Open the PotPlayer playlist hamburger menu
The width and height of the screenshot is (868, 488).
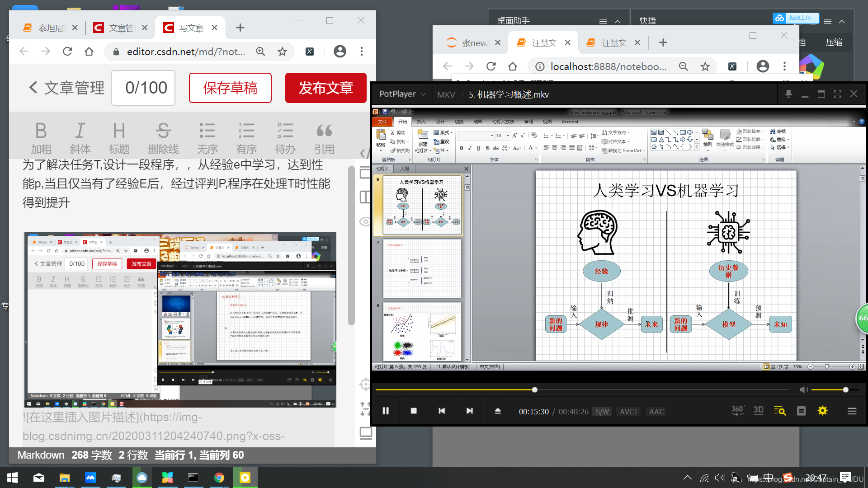click(852, 411)
